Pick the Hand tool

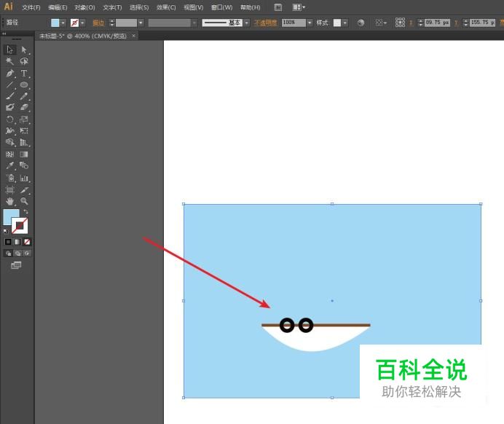pyautogui.click(x=9, y=201)
